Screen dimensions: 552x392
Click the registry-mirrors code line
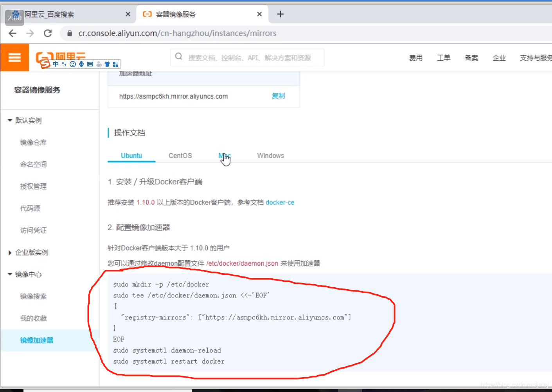point(236,317)
